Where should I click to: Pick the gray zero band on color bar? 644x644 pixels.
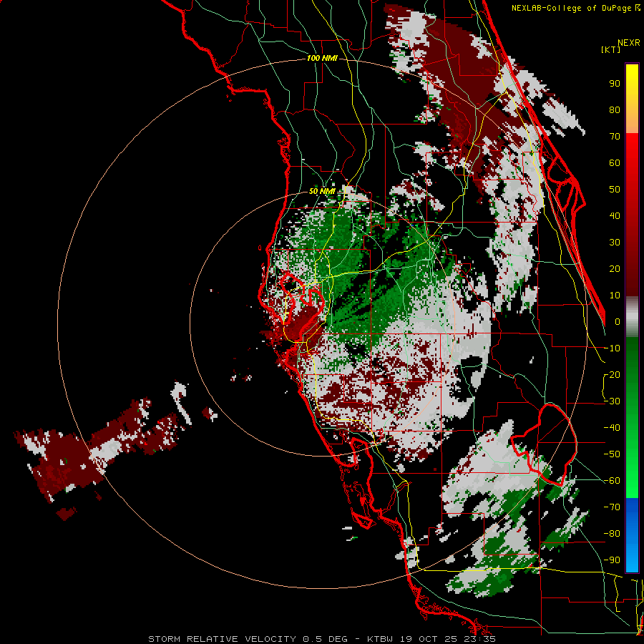(632, 317)
